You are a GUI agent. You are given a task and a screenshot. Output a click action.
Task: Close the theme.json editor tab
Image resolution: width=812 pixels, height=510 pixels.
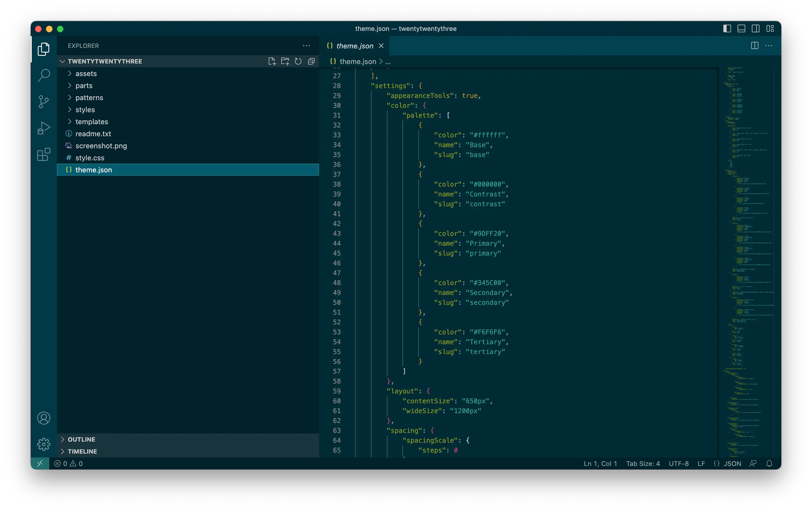pos(381,46)
